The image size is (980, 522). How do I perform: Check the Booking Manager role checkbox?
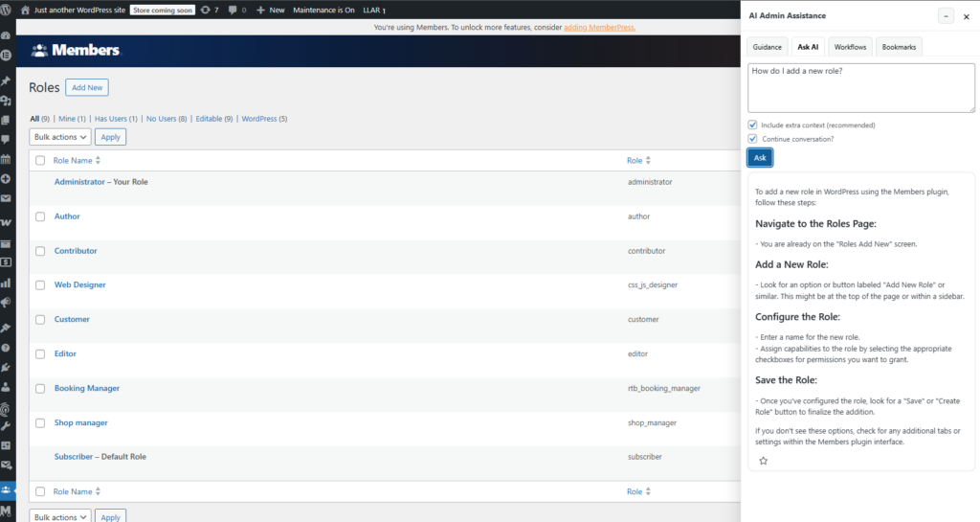click(x=40, y=388)
